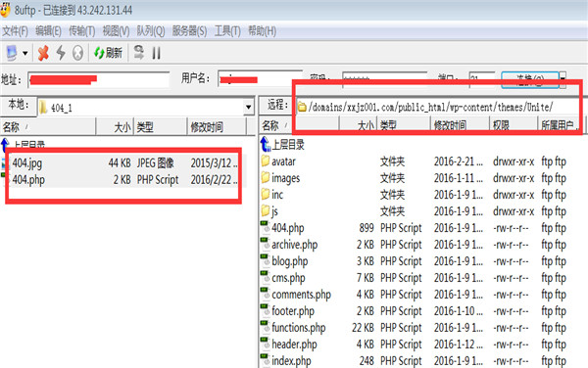Select the js remote folder
The width and height of the screenshot is (588, 368).
pyautogui.click(x=274, y=211)
